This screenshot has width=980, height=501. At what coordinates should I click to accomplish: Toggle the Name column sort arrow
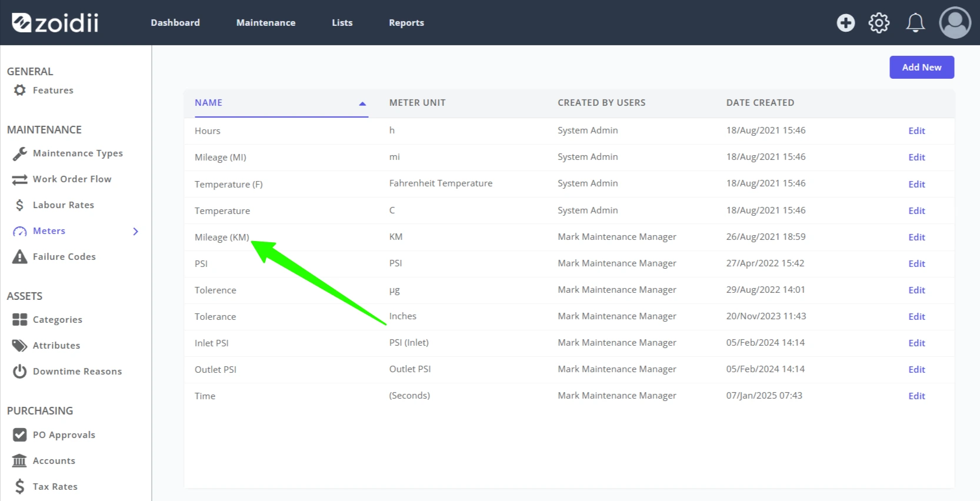coord(362,103)
